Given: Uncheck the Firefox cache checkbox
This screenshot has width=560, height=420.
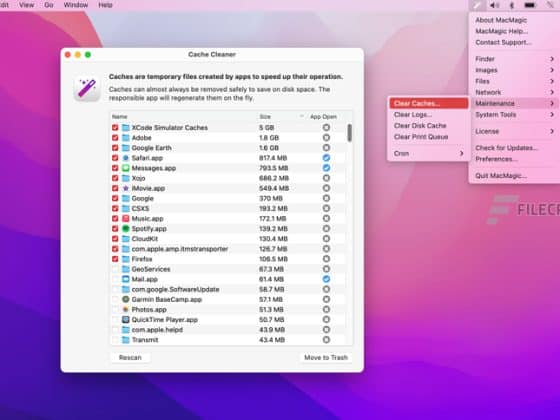Looking at the screenshot, I should pyautogui.click(x=115, y=259).
